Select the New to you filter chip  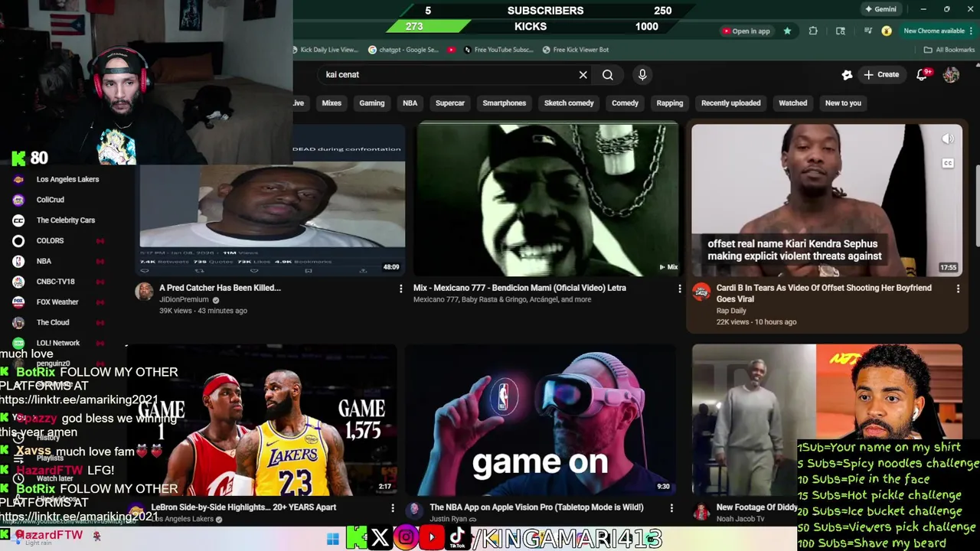pos(843,103)
